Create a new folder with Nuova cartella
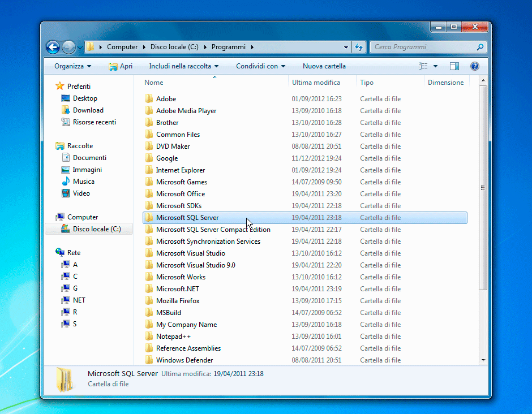The image size is (532, 414). coord(324,66)
